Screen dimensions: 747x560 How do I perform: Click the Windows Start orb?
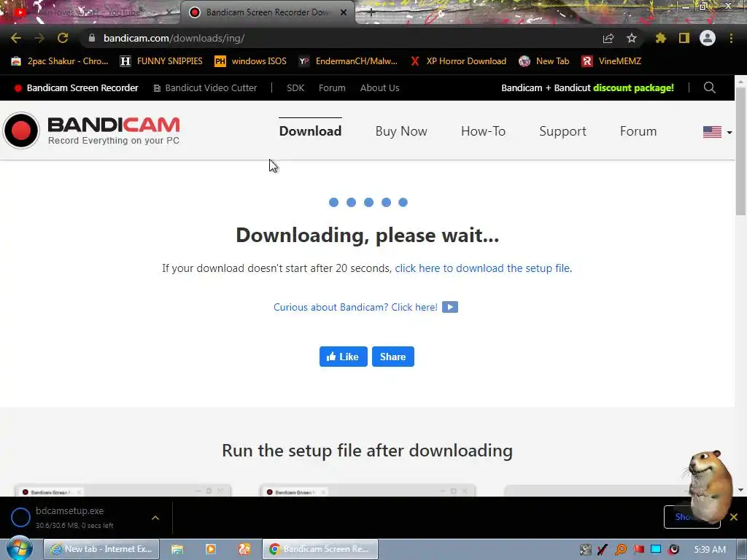click(x=19, y=548)
